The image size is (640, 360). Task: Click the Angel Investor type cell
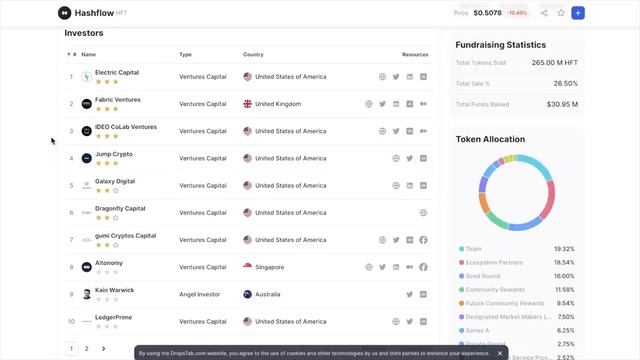pos(200,294)
